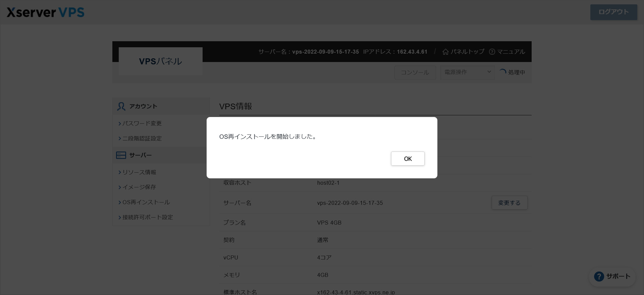Click the dialog message OS再インストールを開始しました。
Image resolution: width=644 pixels, height=295 pixels.
click(x=269, y=136)
